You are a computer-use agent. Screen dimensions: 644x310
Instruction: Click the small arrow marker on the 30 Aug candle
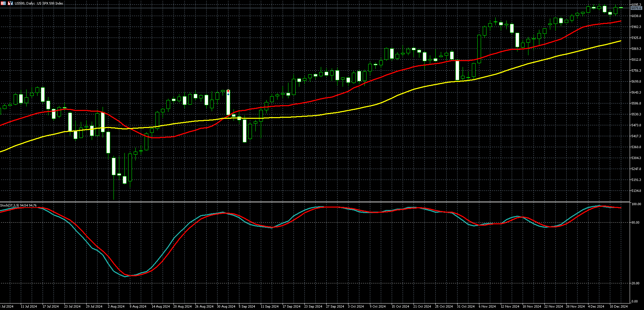point(228,92)
